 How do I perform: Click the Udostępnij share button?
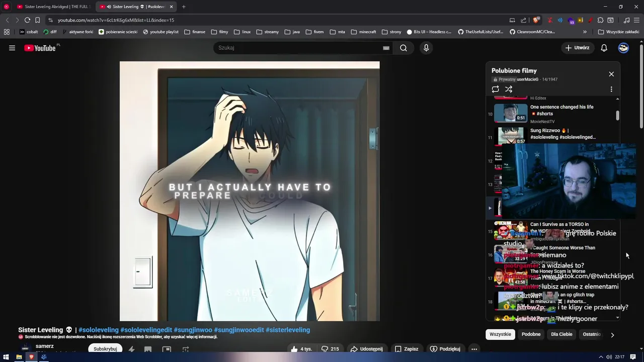click(x=367, y=349)
